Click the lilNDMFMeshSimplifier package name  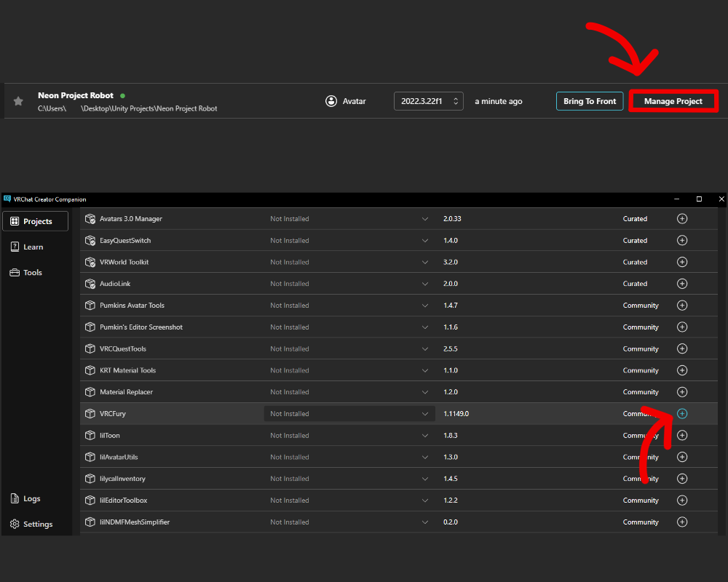click(x=135, y=522)
